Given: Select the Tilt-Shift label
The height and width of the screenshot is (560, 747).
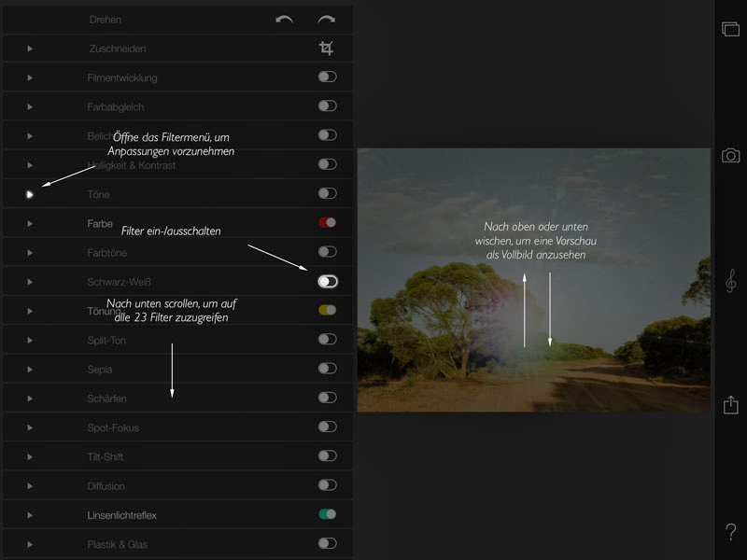Looking at the screenshot, I should tap(106, 456).
